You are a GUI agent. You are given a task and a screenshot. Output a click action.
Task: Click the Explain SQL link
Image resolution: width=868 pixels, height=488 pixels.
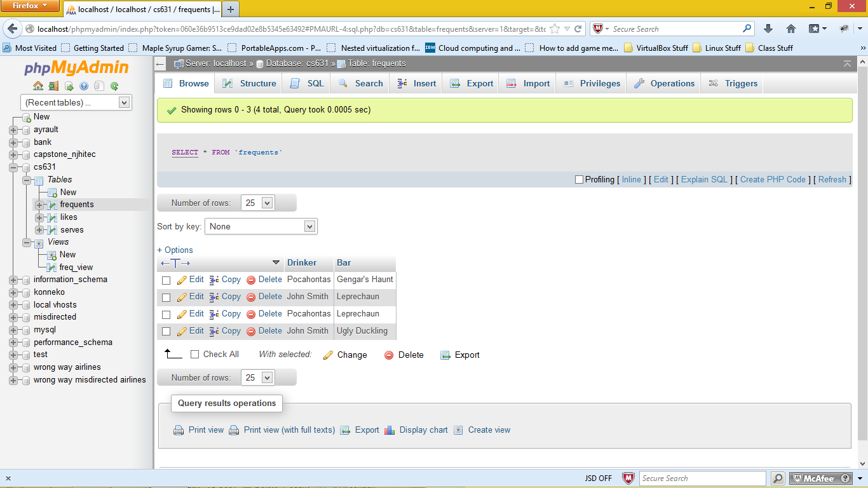tap(703, 180)
